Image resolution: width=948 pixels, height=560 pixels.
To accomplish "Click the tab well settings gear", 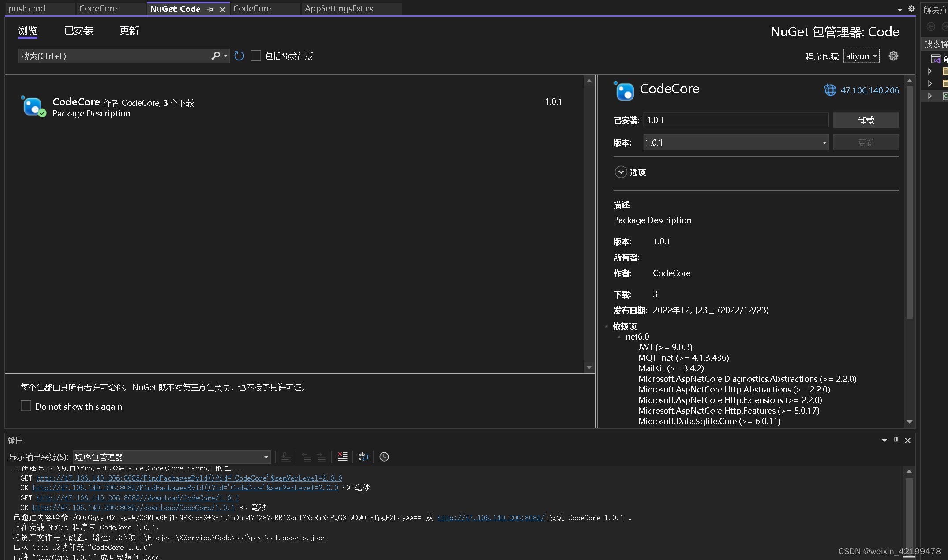I will pos(911,9).
